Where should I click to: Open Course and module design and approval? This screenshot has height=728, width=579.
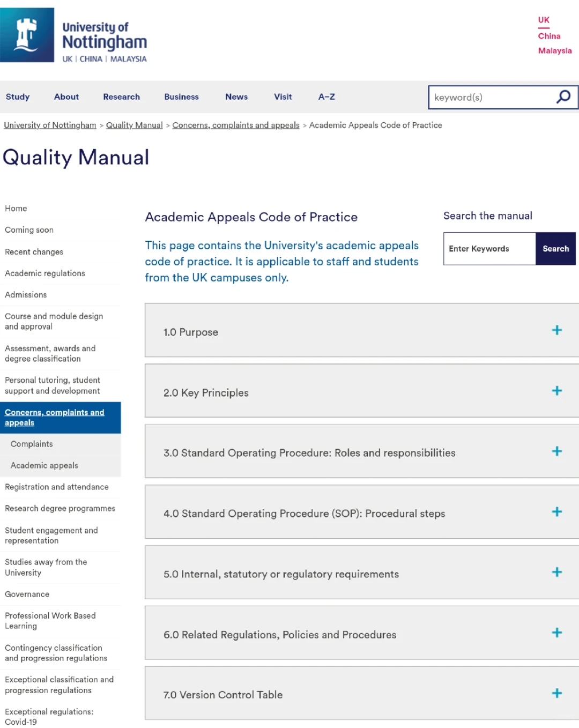tap(54, 322)
